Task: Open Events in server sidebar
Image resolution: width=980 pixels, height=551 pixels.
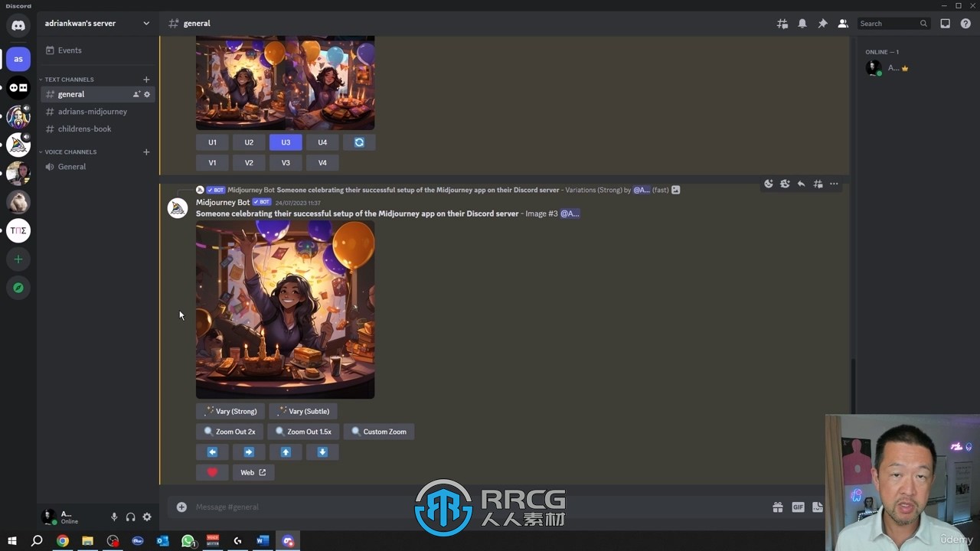Action: pyautogui.click(x=97, y=51)
